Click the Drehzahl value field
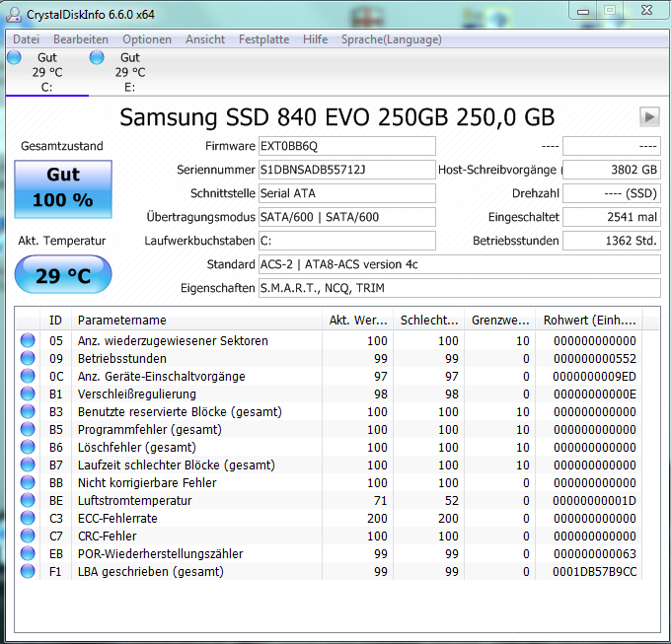671x644 pixels. point(612,193)
